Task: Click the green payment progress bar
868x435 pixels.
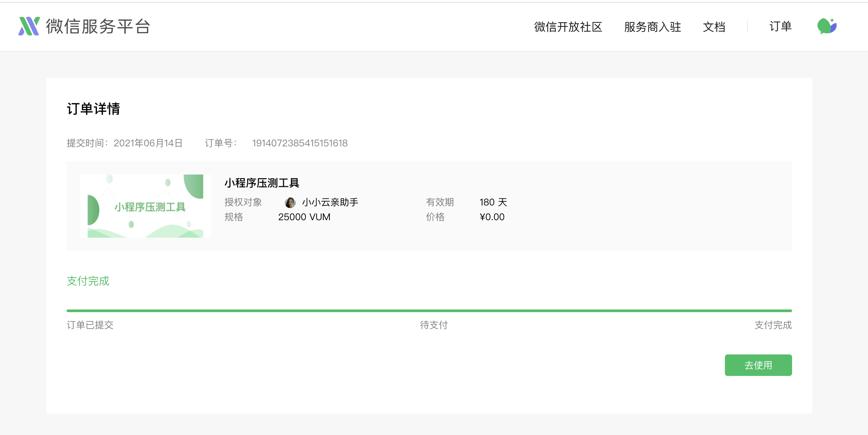Action: click(x=429, y=310)
